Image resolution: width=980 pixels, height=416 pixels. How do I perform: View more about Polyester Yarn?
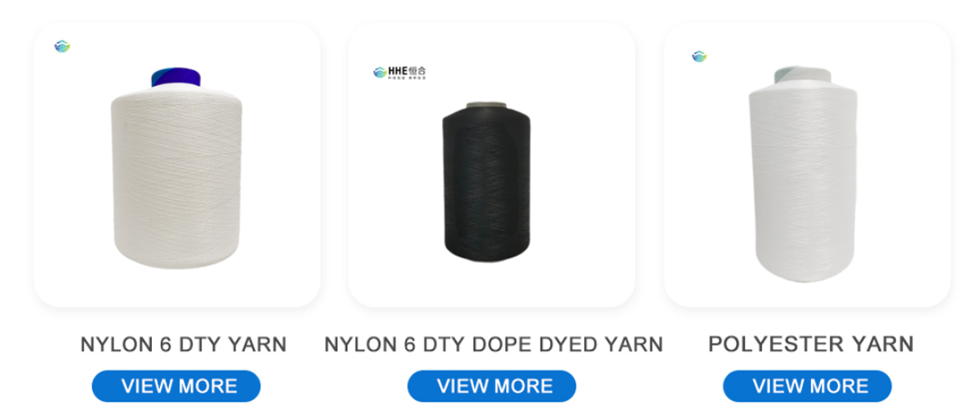[807, 386]
